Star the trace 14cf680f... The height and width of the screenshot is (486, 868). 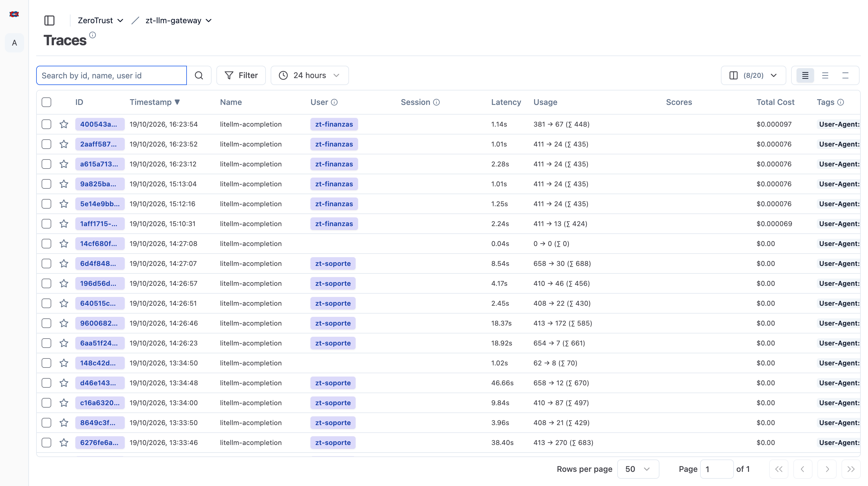coord(64,244)
